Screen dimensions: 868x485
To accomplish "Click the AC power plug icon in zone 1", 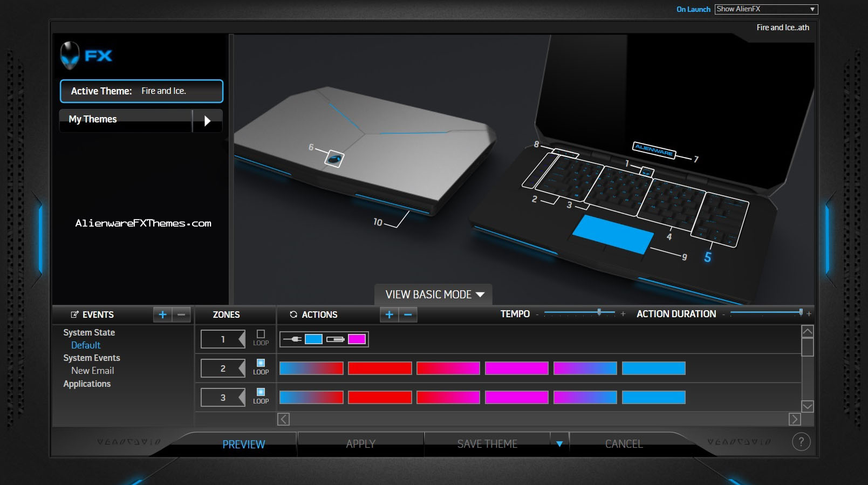I will 292,339.
